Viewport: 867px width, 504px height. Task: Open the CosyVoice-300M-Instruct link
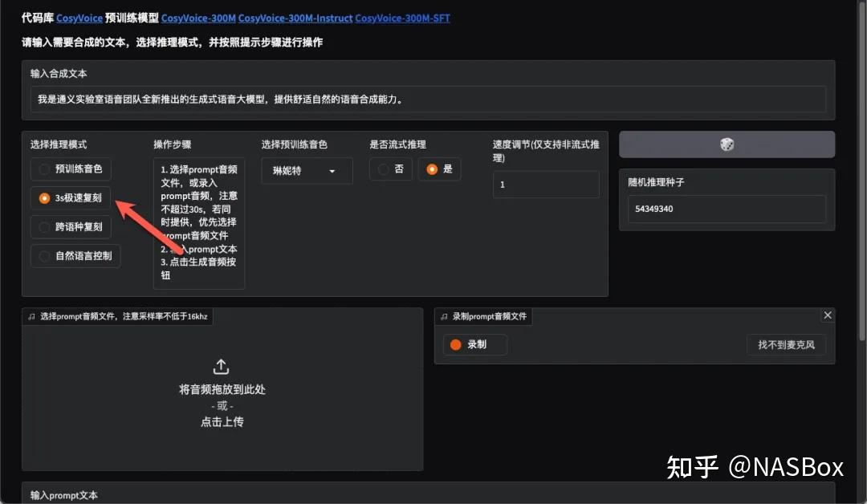[x=294, y=18]
